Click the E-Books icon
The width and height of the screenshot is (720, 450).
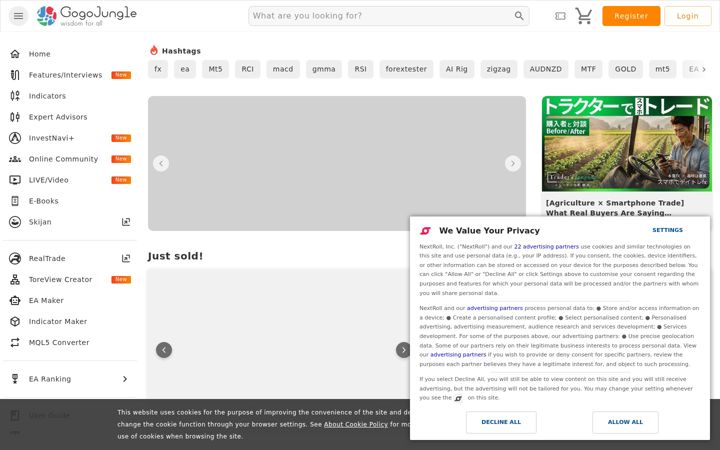[15, 201]
